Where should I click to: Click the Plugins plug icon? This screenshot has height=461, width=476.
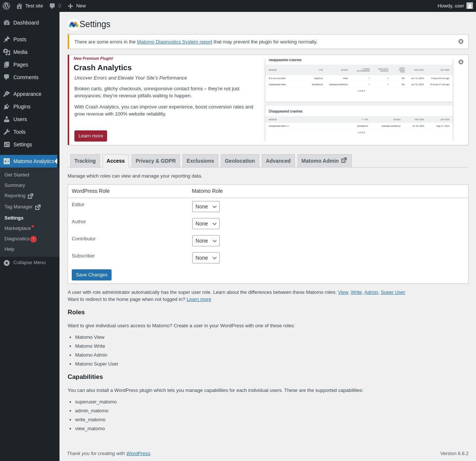7,107
